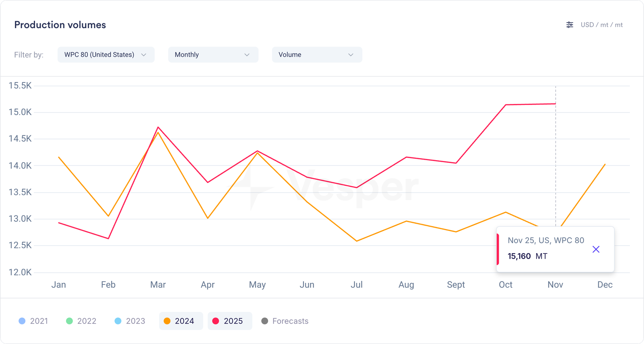Click the Mar label on the x-axis
Image resolution: width=644 pixels, height=344 pixels.
158,285
